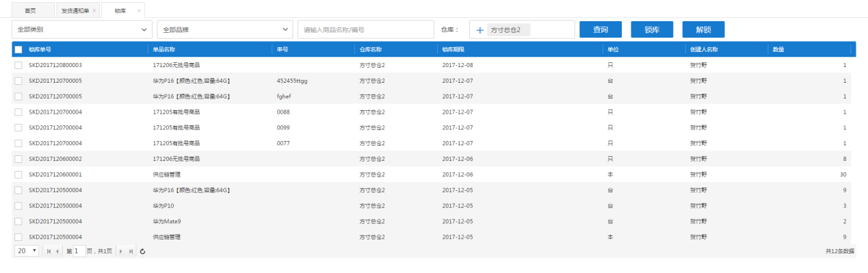
Task: Click the order number SKD2017120800003
Action: click(55, 65)
